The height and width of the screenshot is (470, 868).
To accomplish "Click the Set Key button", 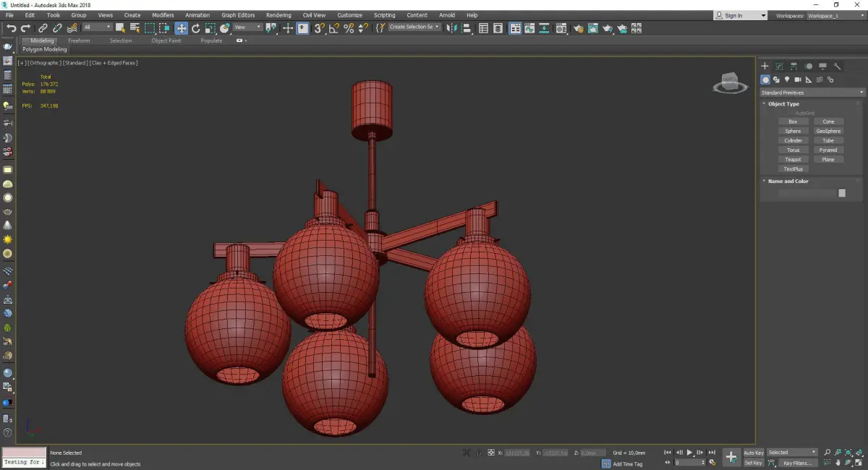I will tap(753, 463).
